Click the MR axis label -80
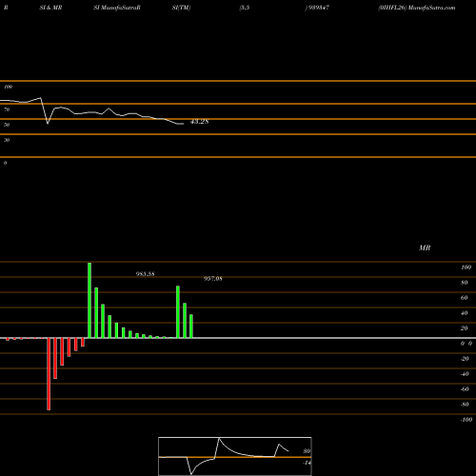 click(465, 405)
